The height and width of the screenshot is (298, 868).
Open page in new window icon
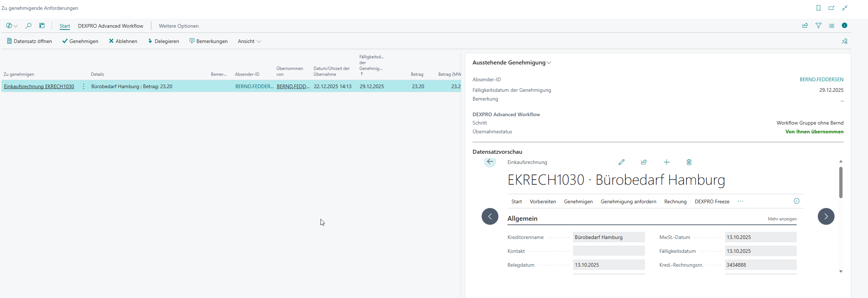tap(832, 8)
